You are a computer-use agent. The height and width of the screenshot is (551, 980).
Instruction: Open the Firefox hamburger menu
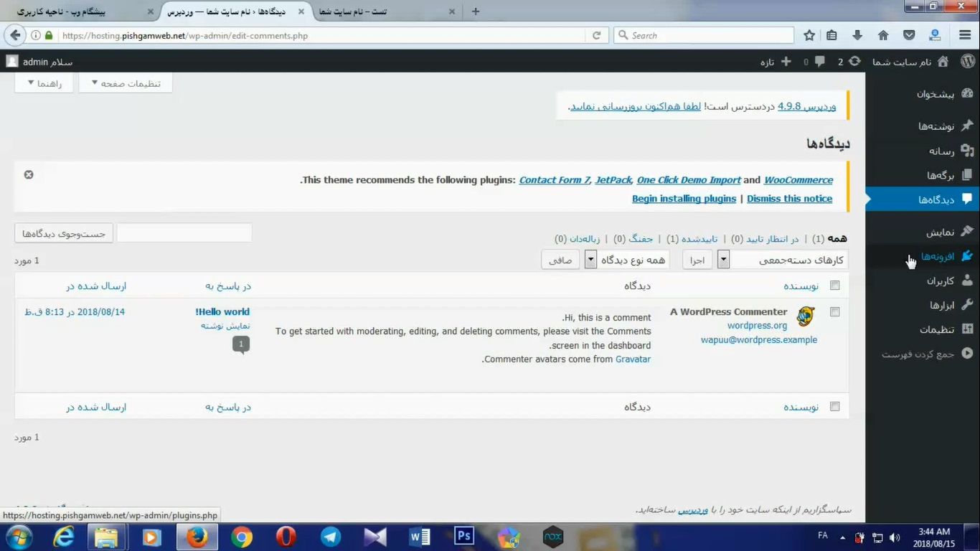coord(965,35)
